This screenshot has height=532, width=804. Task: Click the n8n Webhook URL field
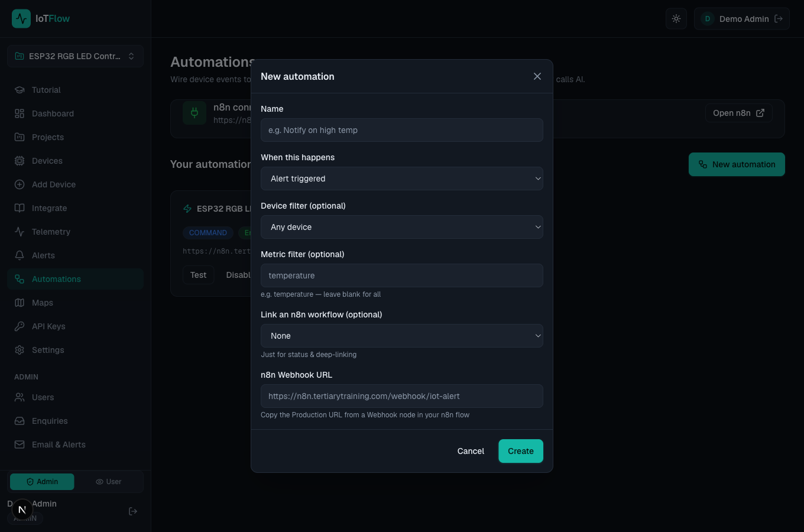click(x=402, y=396)
